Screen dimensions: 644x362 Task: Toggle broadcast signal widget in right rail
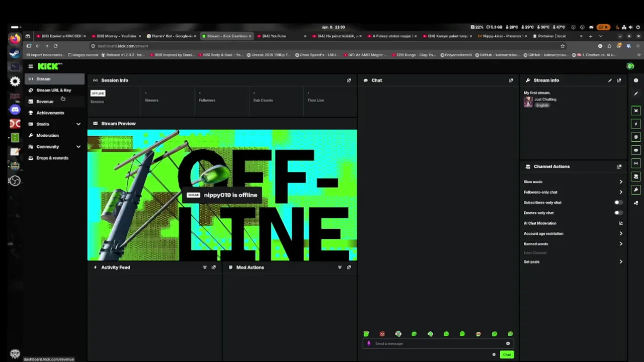point(636,163)
